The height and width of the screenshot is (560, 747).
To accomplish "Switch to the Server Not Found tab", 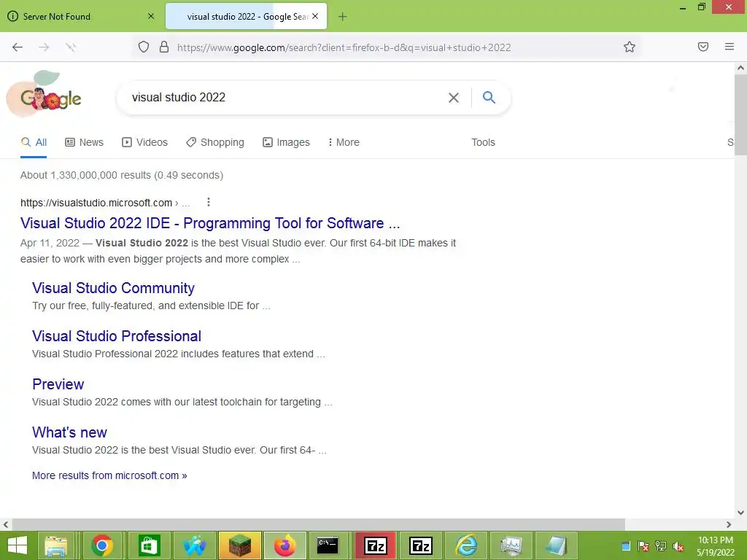I will pos(82,16).
